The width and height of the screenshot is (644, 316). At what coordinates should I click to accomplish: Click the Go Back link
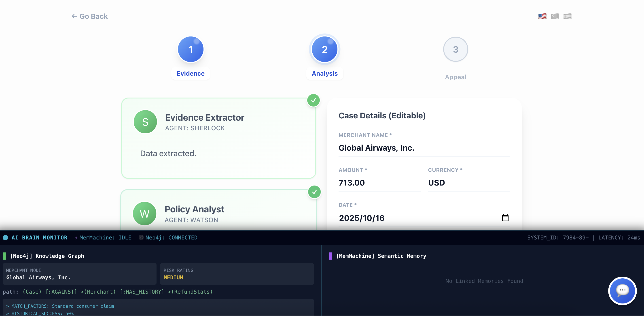click(90, 16)
